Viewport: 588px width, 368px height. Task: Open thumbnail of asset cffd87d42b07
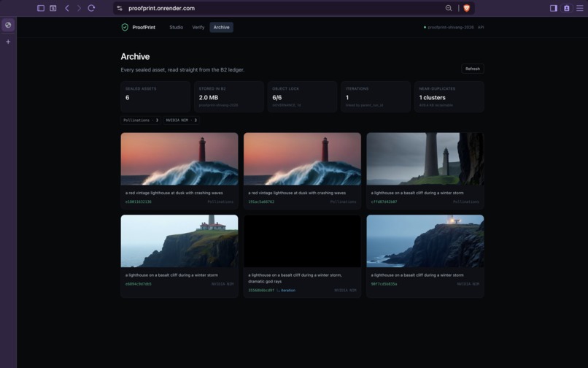coord(425,159)
